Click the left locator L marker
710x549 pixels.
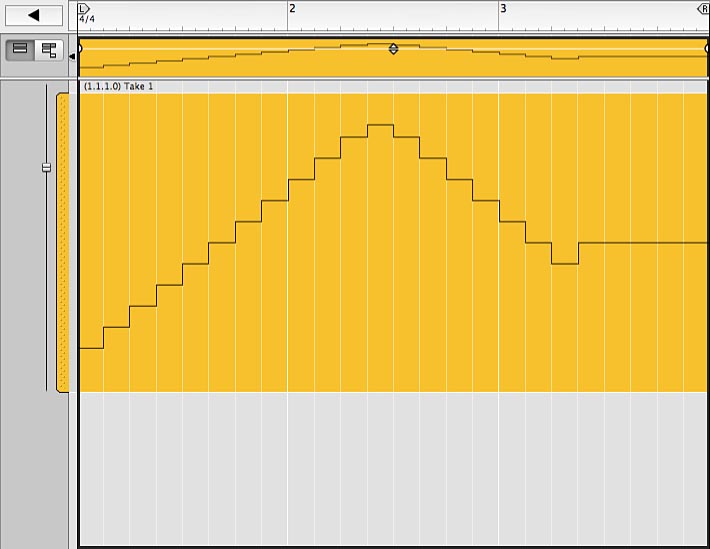[83, 8]
